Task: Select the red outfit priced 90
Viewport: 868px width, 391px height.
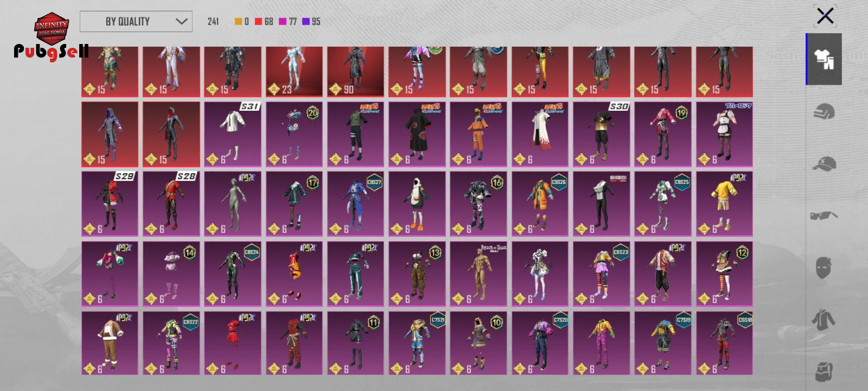Action: point(355,72)
